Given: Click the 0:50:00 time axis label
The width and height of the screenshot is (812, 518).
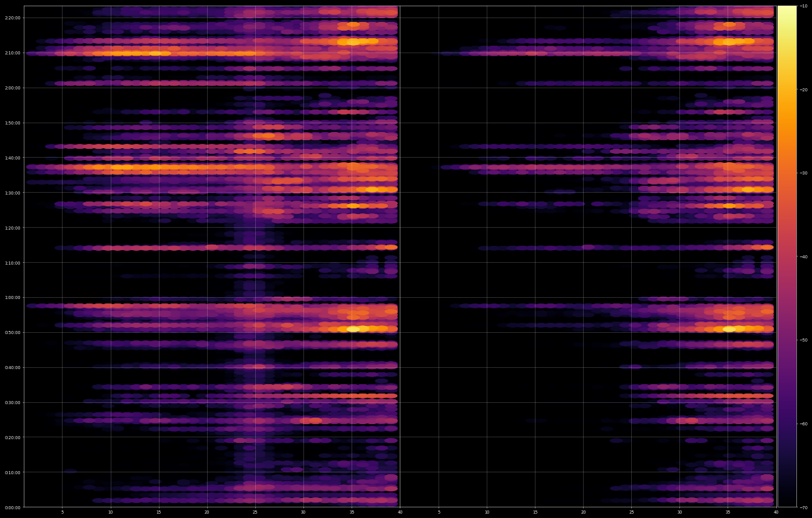Looking at the screenshot, I should tap(14, 332).
